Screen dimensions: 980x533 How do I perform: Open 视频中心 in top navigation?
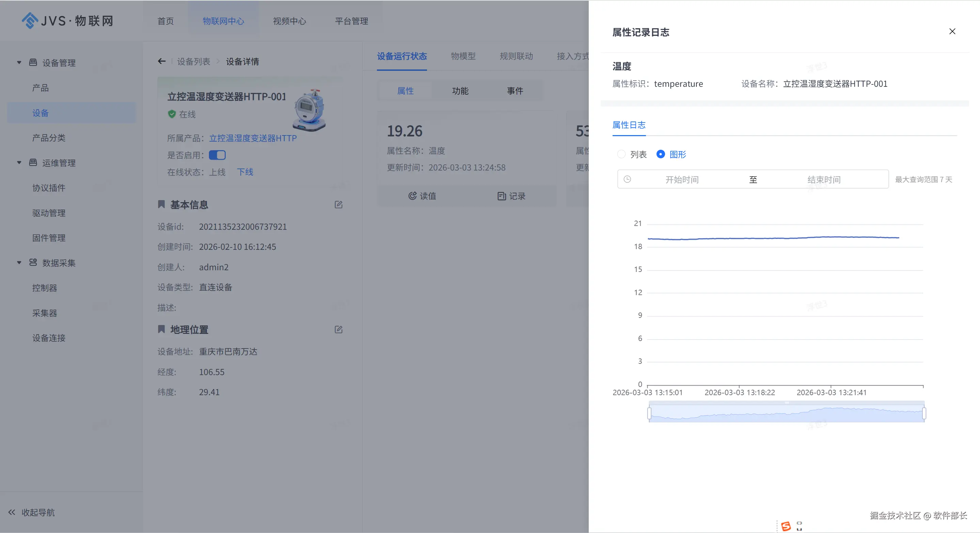289,21
